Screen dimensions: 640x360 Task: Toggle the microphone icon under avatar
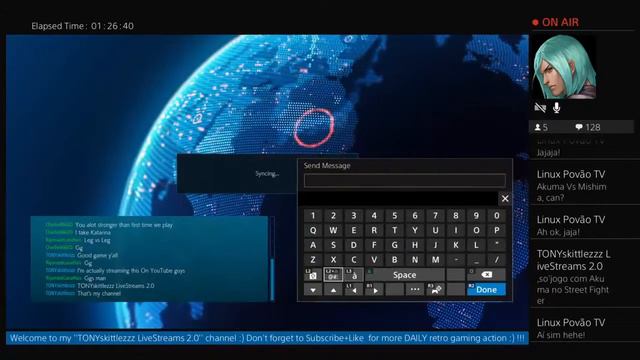[x=556, y=108]
